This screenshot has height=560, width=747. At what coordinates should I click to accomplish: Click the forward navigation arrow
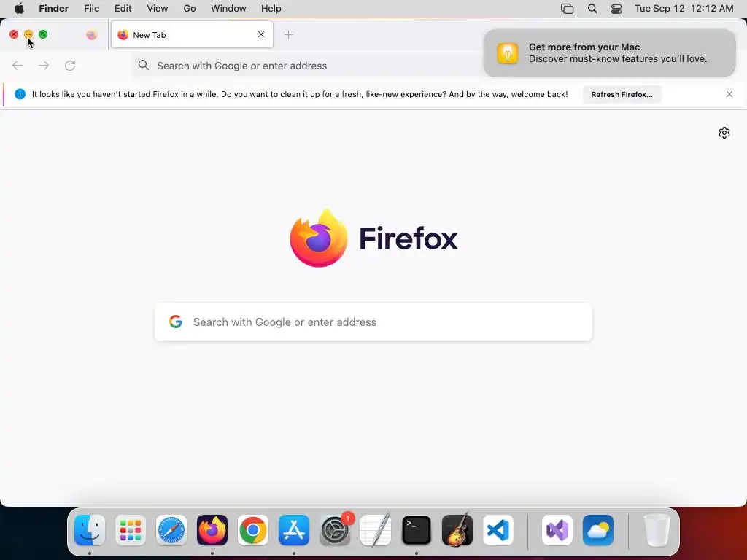(43, 65)
